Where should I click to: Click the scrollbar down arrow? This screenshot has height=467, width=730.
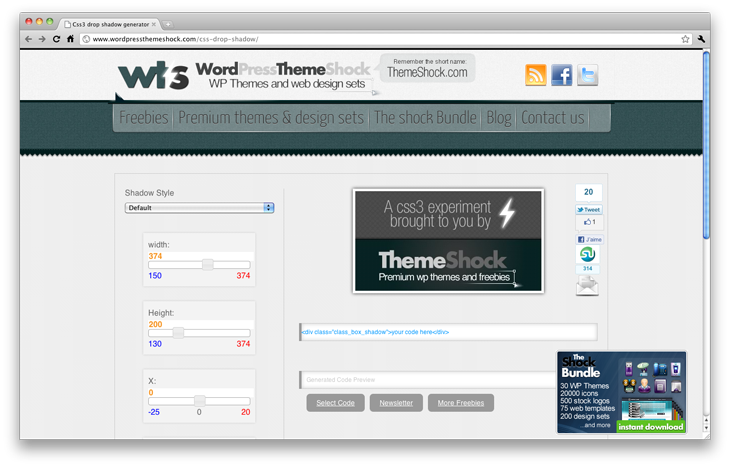pyautogui.click(x=706, y=426)
